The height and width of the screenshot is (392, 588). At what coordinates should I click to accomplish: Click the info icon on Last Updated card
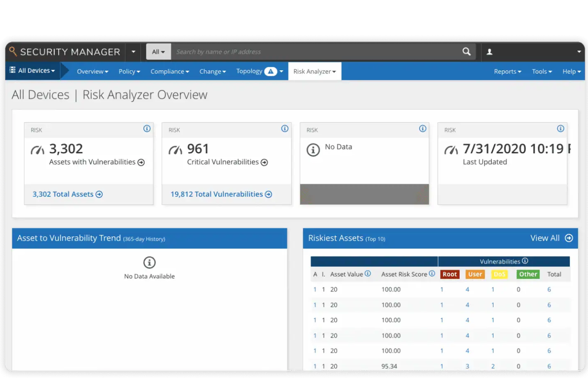[x=561, y=129]
